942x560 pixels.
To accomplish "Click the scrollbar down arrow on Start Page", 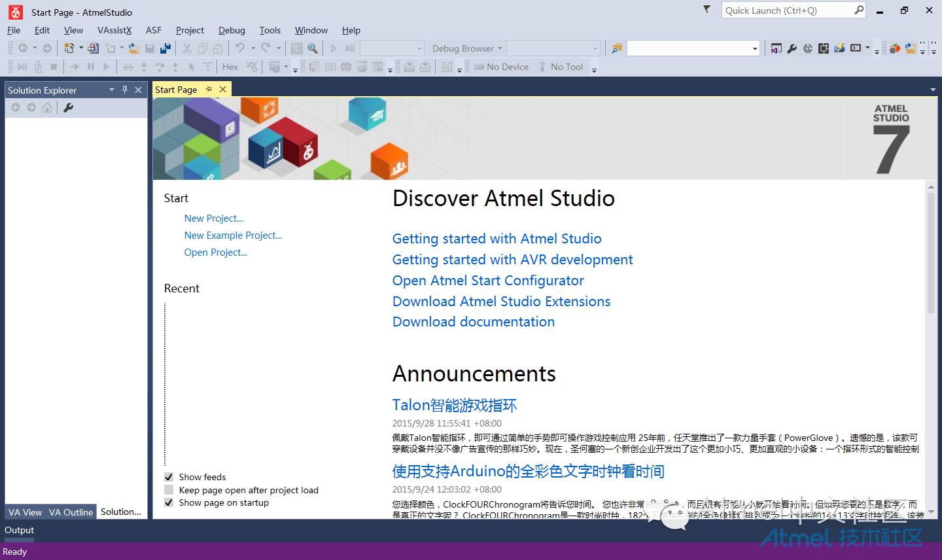I will tap(931, 513).
